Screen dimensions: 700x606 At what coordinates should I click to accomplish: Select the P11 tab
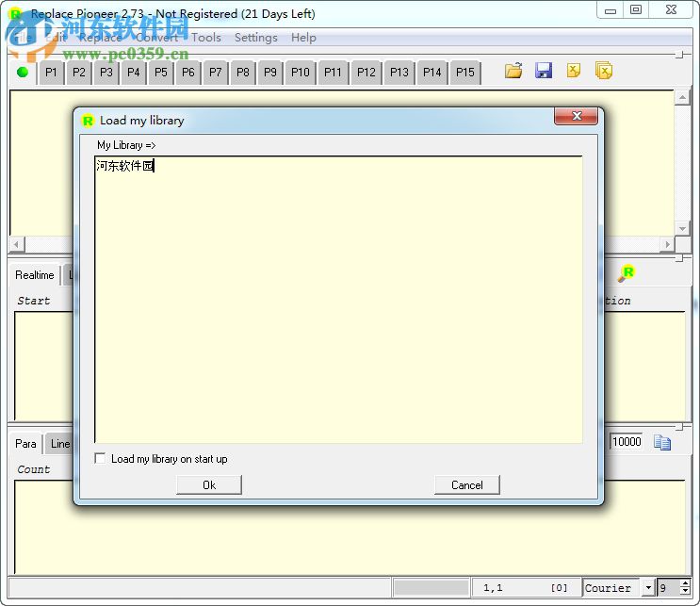pos(333,73)
